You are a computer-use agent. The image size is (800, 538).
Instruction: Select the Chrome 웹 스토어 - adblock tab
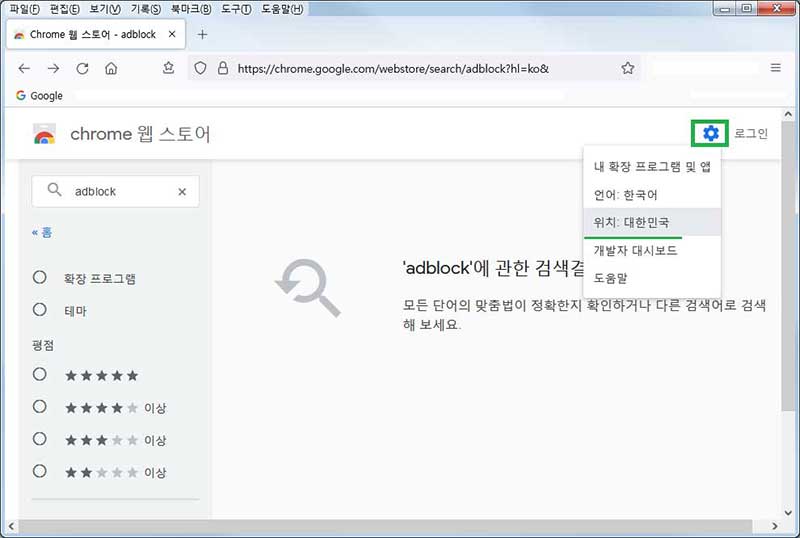tap(96, 34)
